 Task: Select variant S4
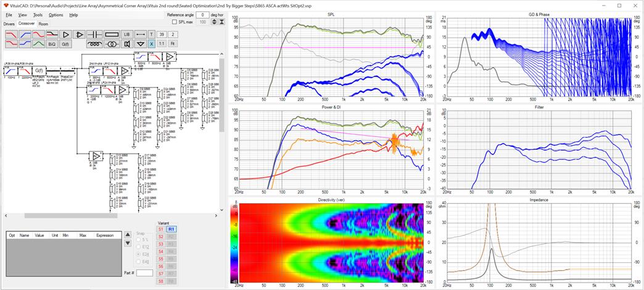point(160,251)
